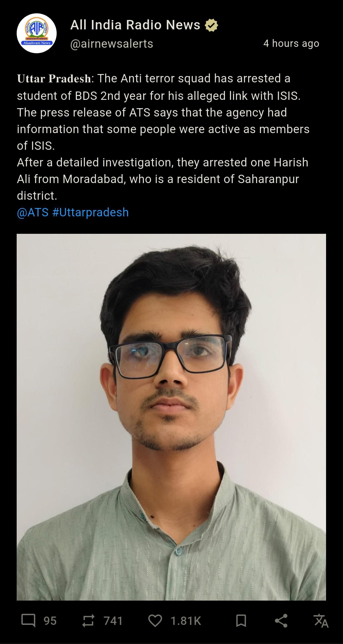The height and width of the screenshot is (644, 343).
Task: Open the reply comment icon
Action: pos(29,621)
